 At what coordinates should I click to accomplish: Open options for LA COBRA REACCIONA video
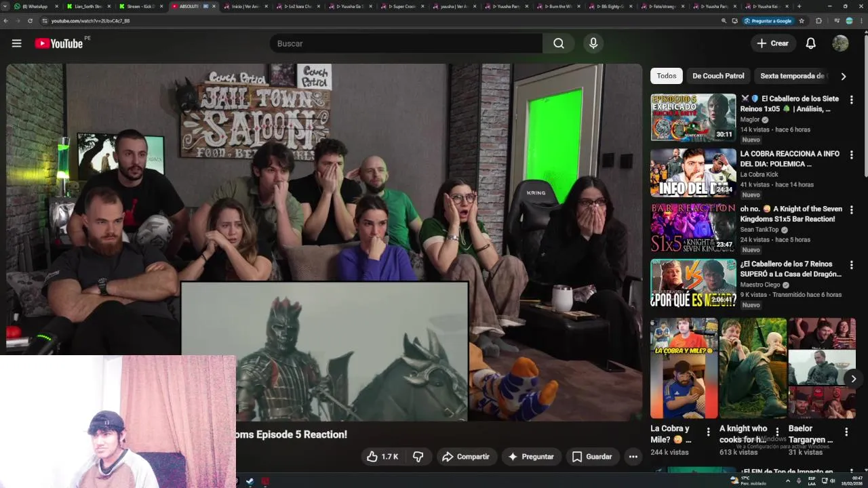coord(851,155)
